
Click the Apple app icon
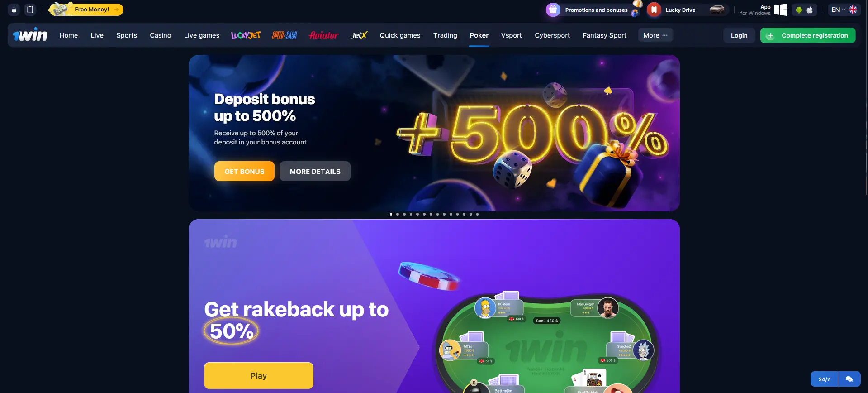(810, 10)
